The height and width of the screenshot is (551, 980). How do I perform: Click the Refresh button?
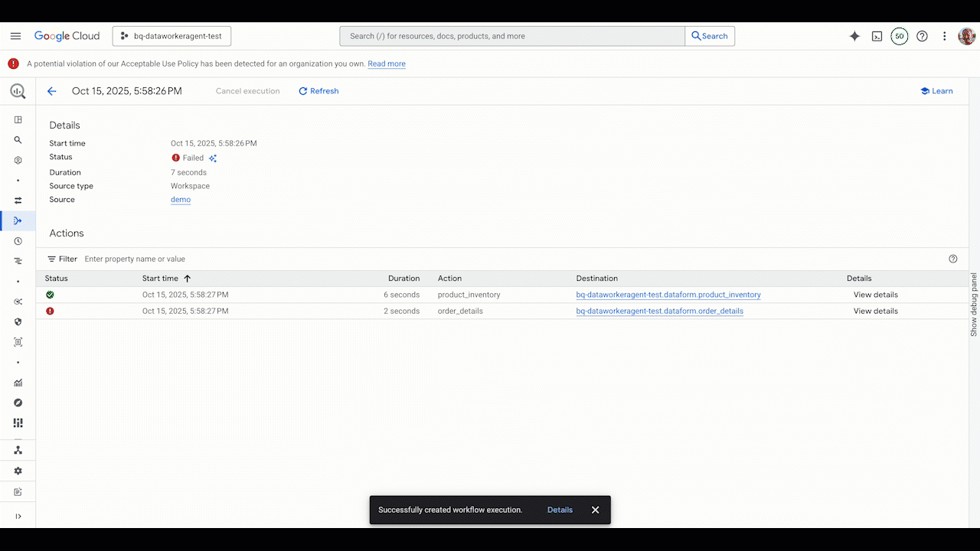coord(318,91)
